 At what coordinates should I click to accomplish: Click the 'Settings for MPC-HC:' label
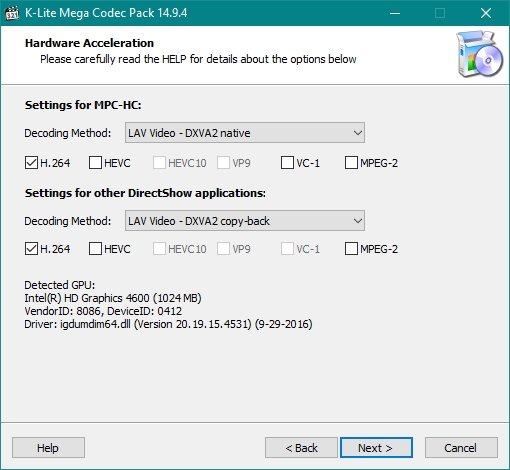(x=83, y=105)
